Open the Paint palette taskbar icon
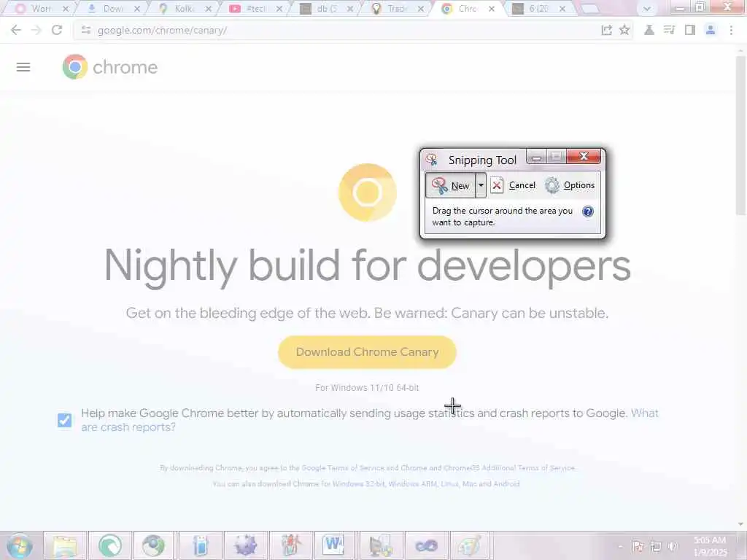This screenshot has width=747, height=560. pyautogui.click(x=471, y=545)
